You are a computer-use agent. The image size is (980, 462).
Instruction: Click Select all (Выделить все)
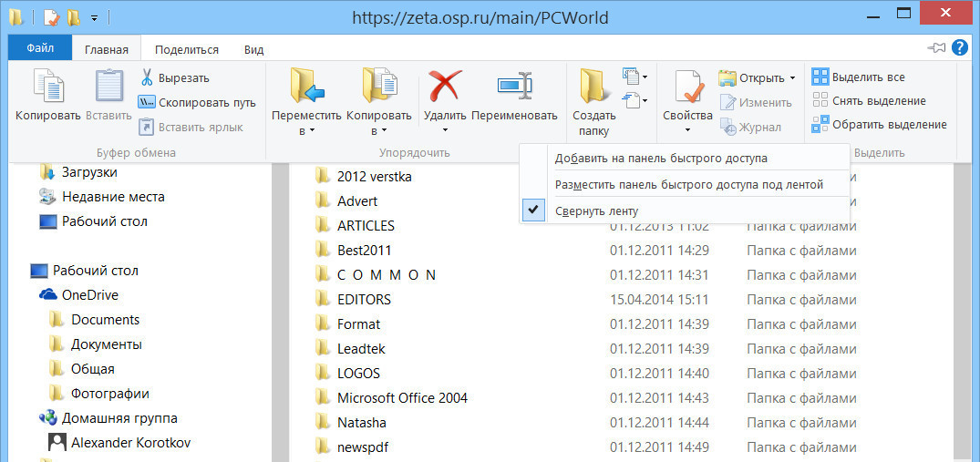pos(858,77)
